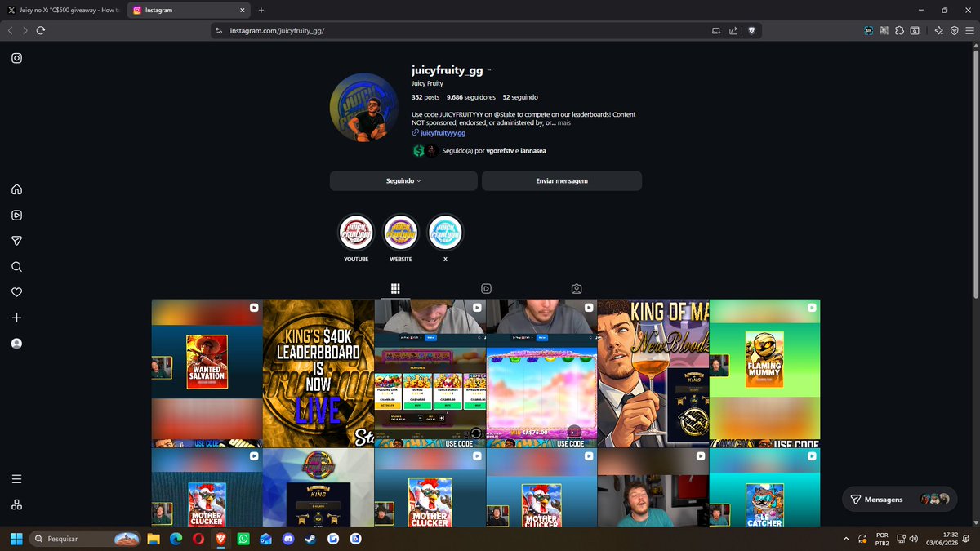Go back with the browser back arrow
The image size is (980, 551).
(x=10, y=30)
